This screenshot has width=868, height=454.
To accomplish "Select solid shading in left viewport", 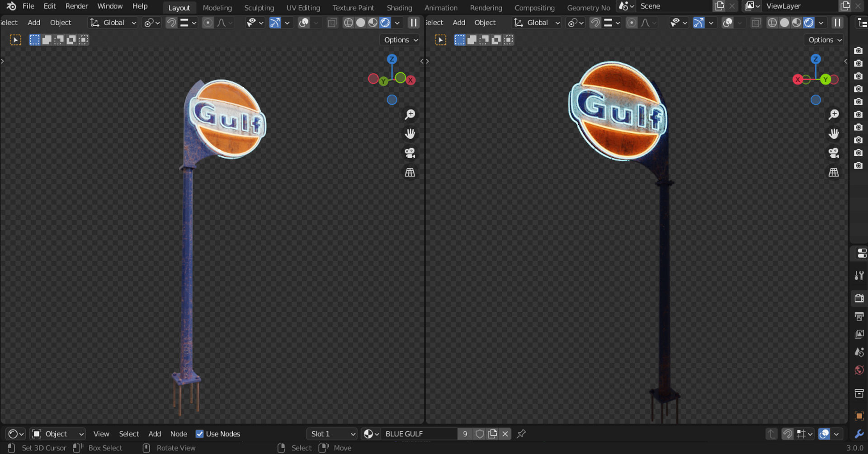I will pyautogui.click(x=360, y=23).
